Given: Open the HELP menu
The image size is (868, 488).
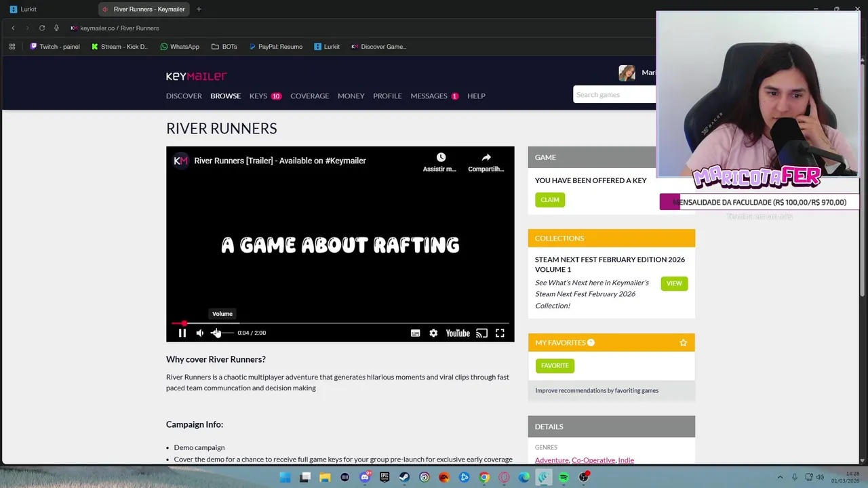Looking at the screenshot, I should (x=476, y=96).
